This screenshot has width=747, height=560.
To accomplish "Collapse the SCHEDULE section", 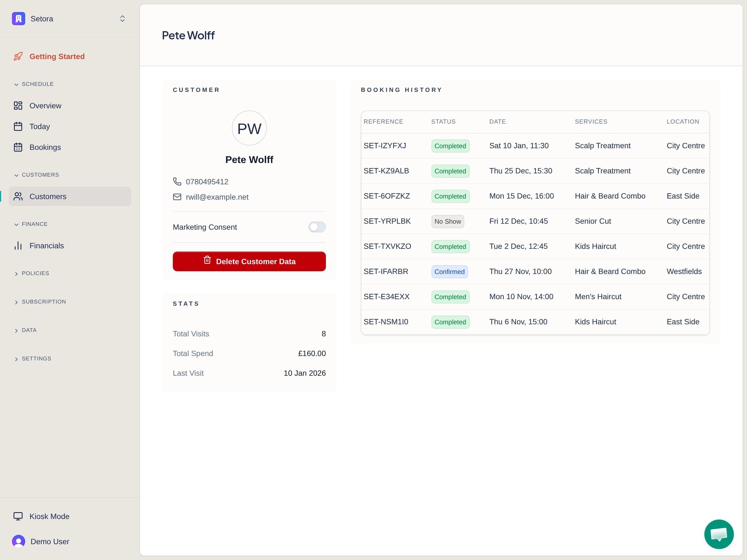I will (x=34, y=84).
